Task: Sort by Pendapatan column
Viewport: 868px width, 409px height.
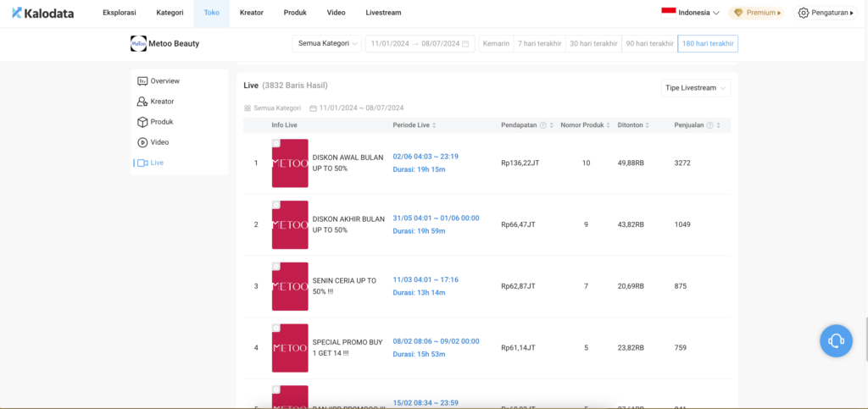Action: click(x=551, y=125)
